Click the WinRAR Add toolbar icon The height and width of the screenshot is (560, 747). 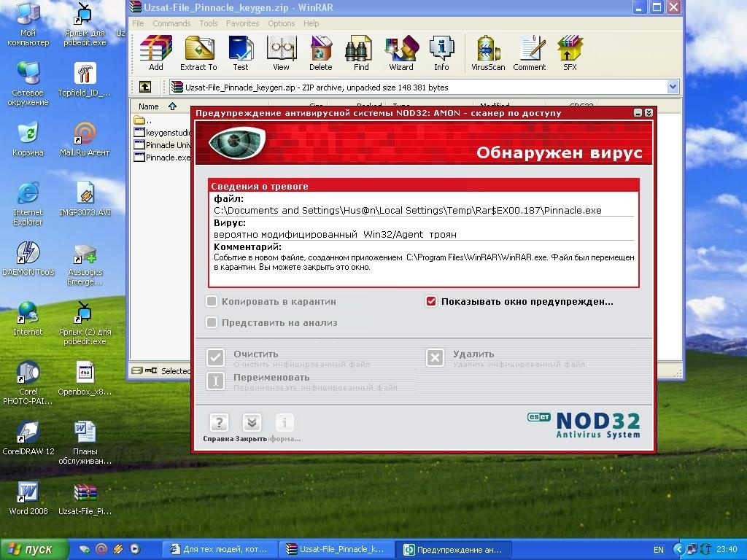[x=156, y=52]
